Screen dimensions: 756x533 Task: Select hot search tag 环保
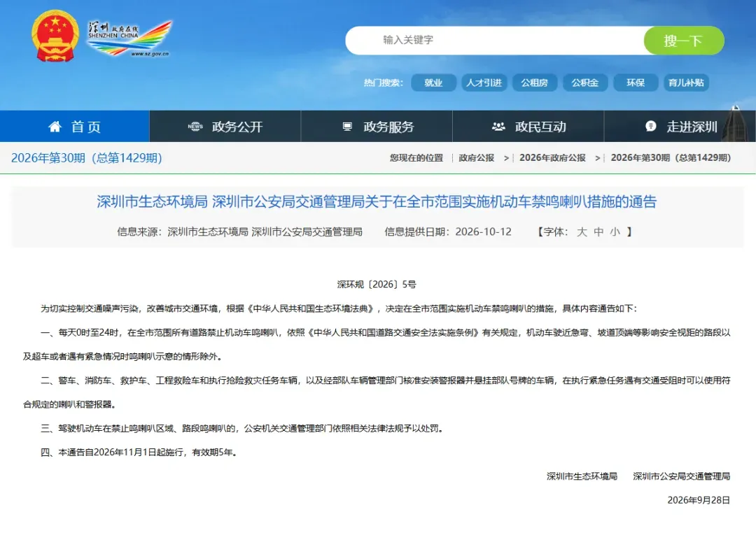point(636,83)
